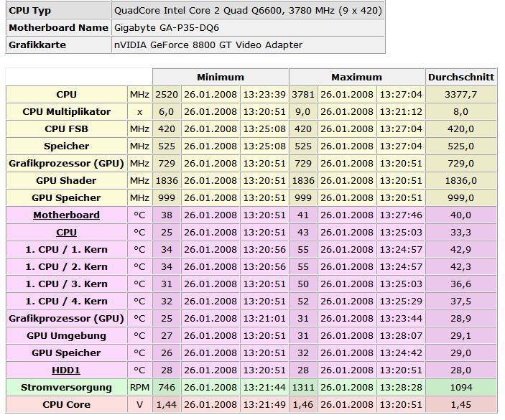Select the CPU Core maximum voltage 1,46

click(x=303, y=404)
